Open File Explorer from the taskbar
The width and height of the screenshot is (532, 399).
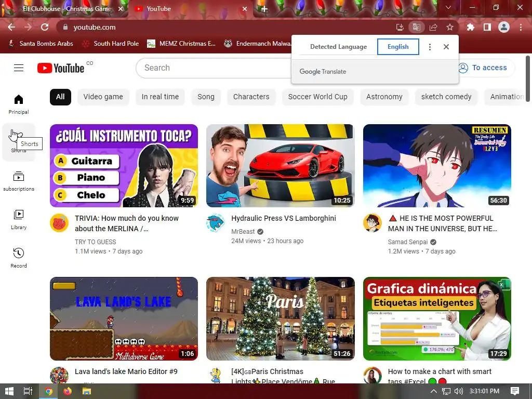tap(87, 391)
